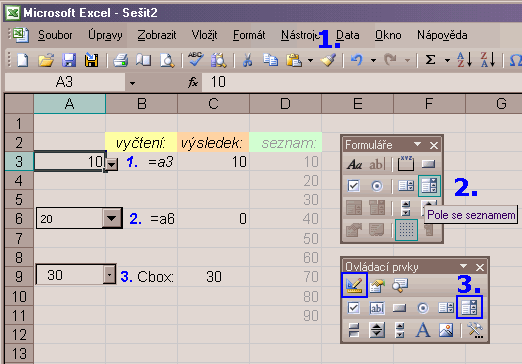
Task: Save the workbook with the blue floppy icon
Action: [69, 60]
